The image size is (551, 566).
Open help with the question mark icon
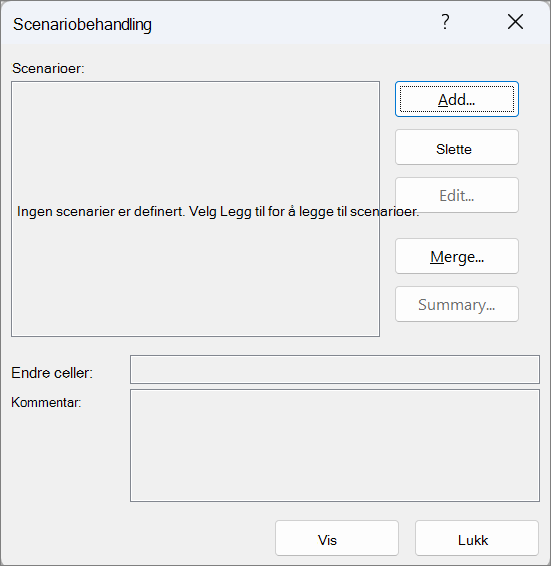[x=445, y=22]
